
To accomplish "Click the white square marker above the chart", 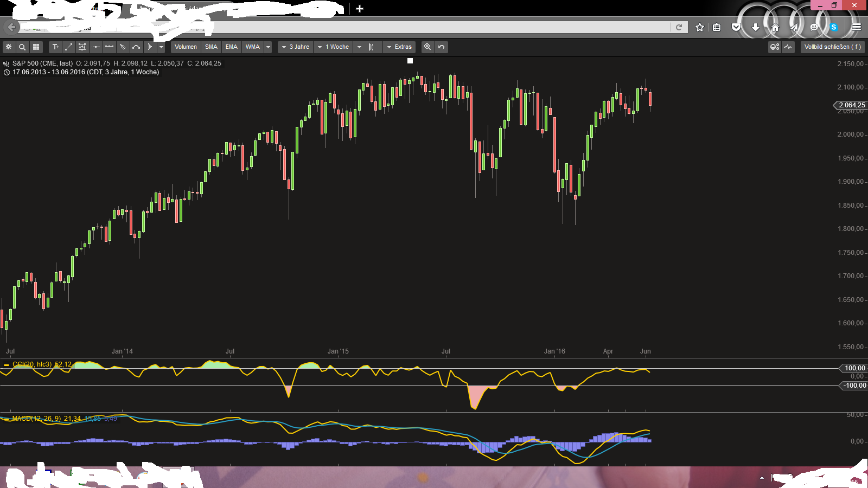I will pyautogui.click(x=410, y=61).
